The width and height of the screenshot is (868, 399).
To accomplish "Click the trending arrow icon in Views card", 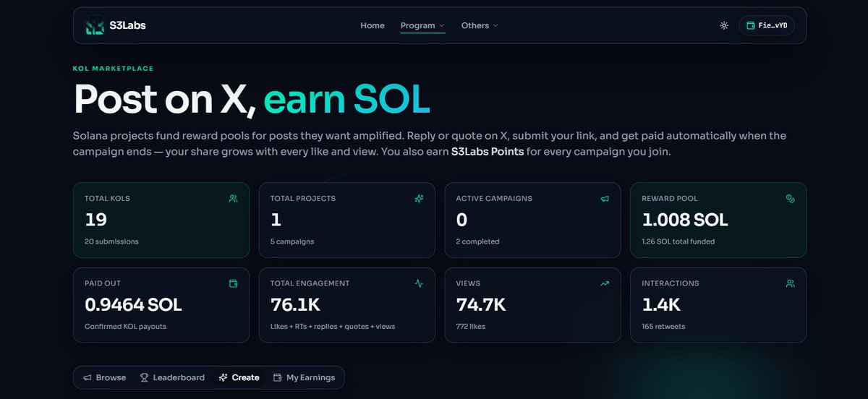I will [x=605, y=283].
